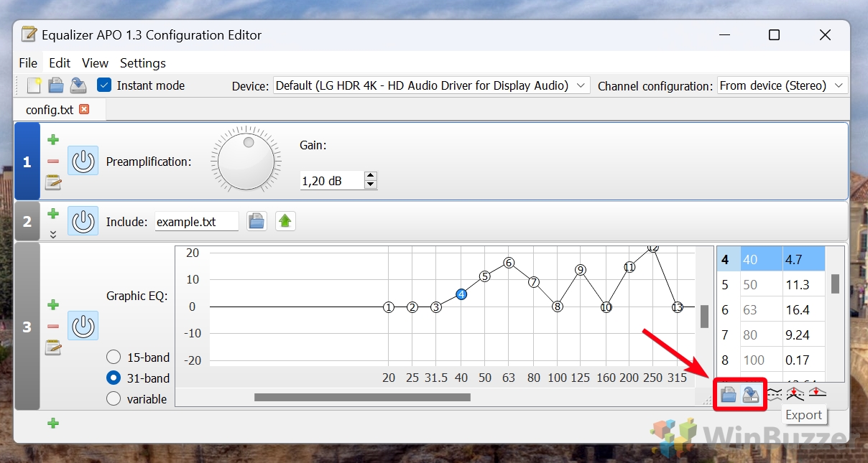Image resolution: width=868 pixels, height=463 pixels.
Task: Open the View menu
Action: 95,63
